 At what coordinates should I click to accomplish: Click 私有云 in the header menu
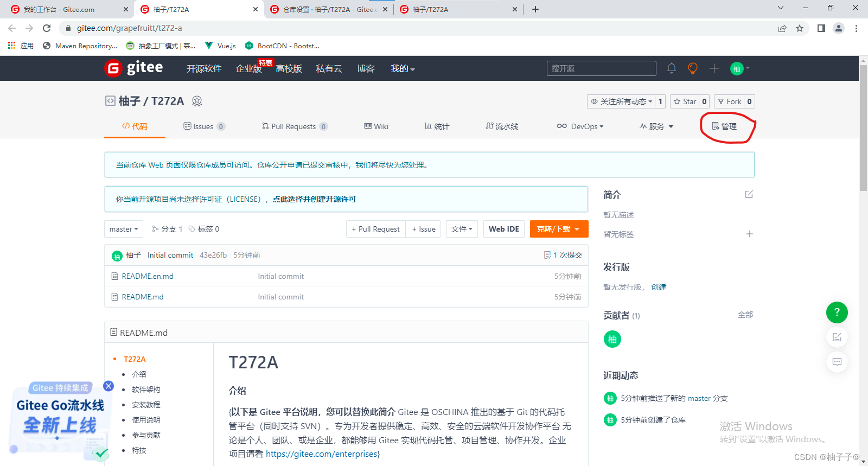click(329, 69)
